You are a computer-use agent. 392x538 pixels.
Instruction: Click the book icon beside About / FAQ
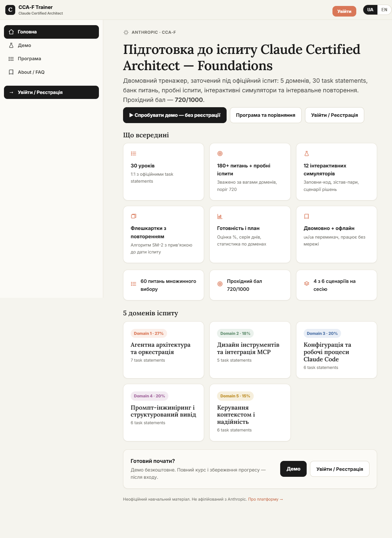point(11,72)
